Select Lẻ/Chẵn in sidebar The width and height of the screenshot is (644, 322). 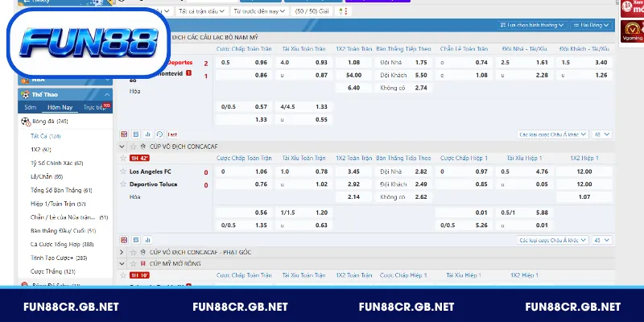pyautogui.click(x=47, y=176)
